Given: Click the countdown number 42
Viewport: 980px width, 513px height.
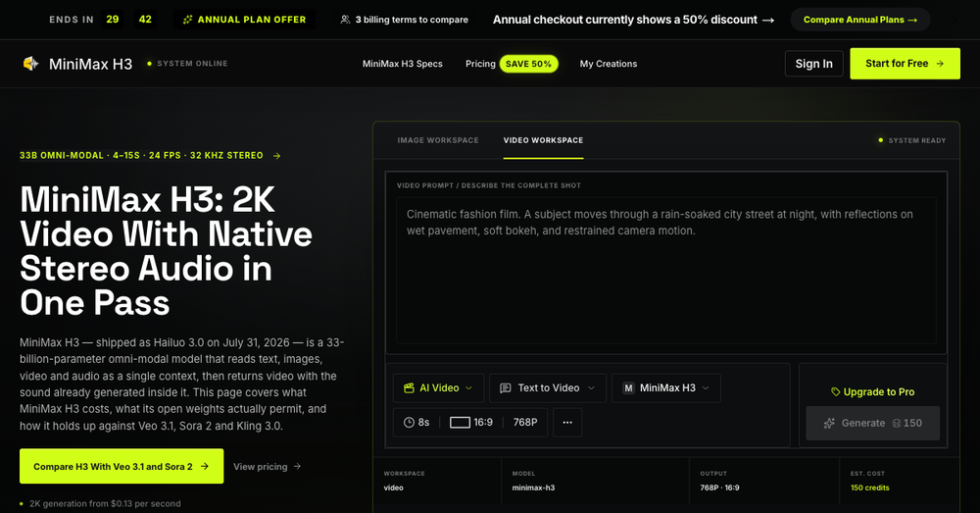Looking at the screenshot, I should (x=145, y=20).
